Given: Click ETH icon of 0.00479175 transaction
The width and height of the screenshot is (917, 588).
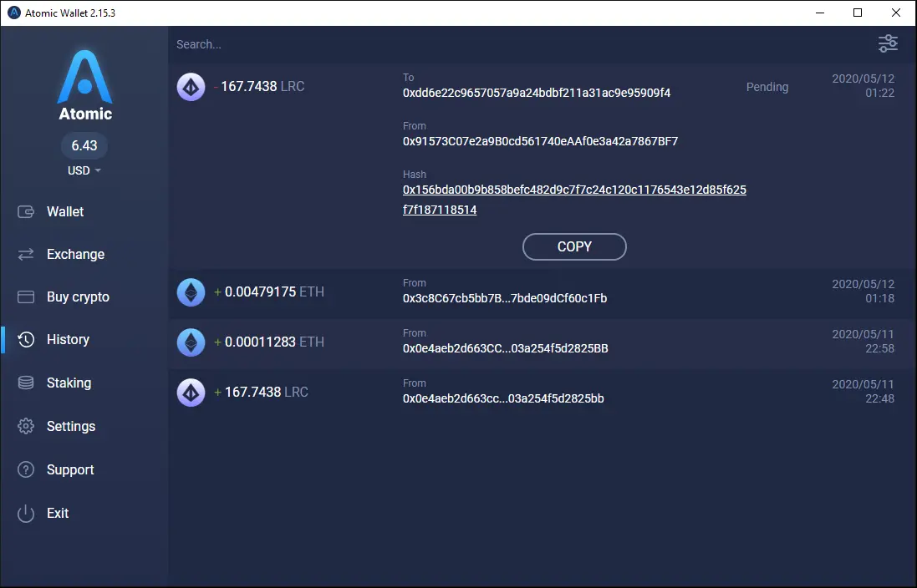Looking at the screenshot, I should [x=191, y=292].
